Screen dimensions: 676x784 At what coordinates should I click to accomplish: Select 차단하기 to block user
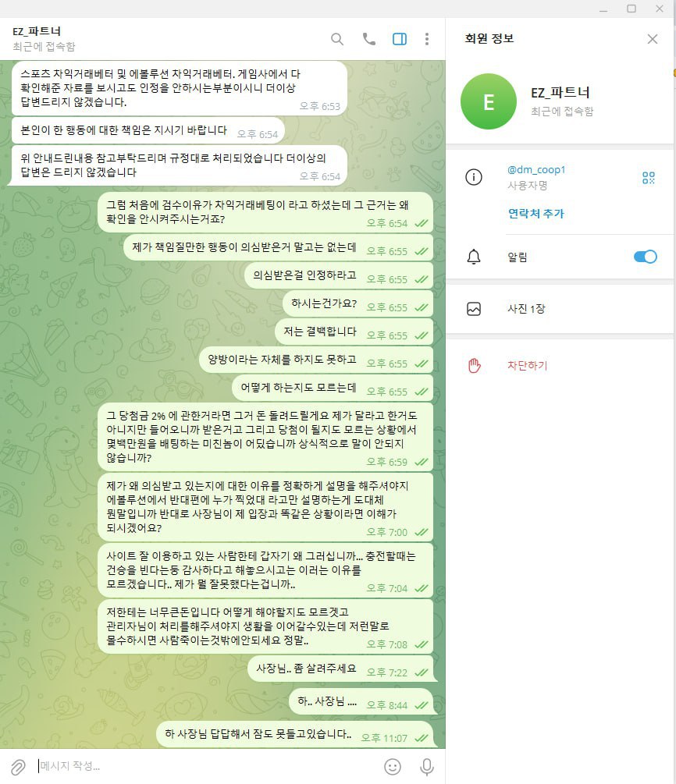(x=528, y=366)
